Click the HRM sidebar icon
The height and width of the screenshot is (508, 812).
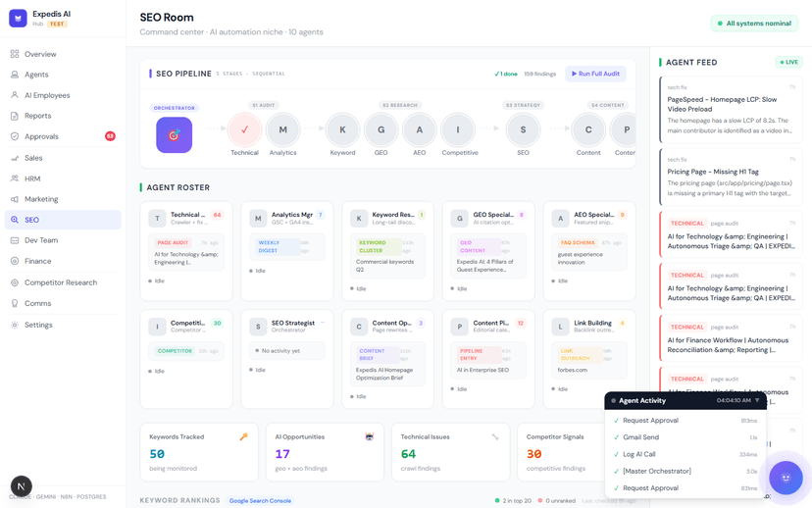15,178
